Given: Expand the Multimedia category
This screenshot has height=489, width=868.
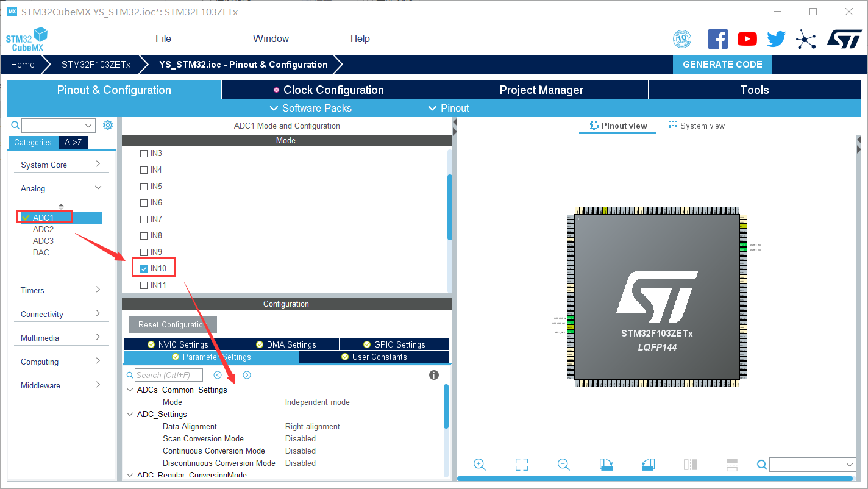Looking at the screenshot, I should (x=61, y=338).
